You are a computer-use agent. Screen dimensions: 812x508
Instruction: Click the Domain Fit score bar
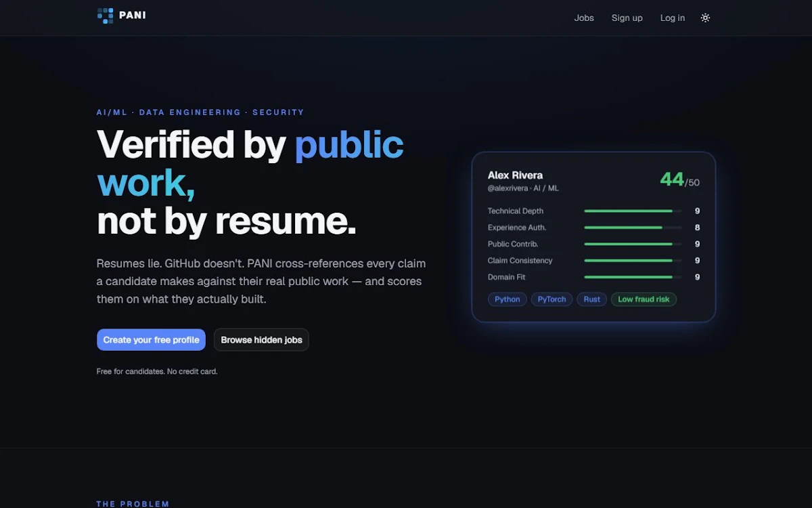[x=633, y=277]
